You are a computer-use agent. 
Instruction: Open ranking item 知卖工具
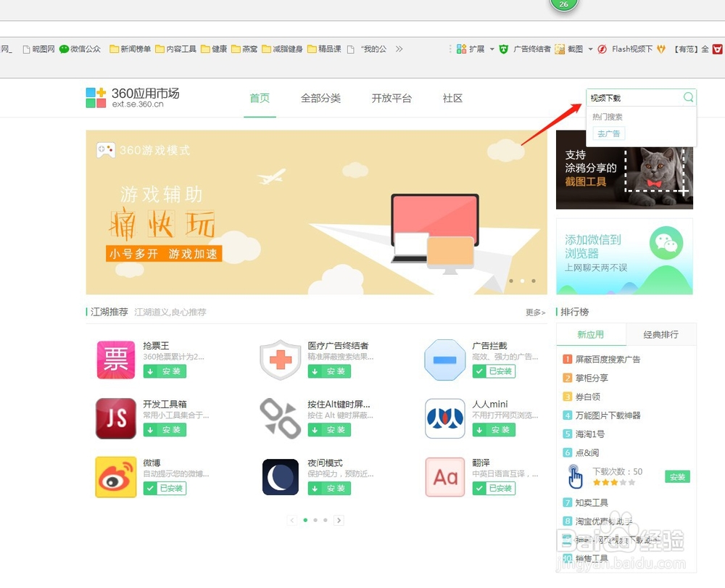(592, 502)
